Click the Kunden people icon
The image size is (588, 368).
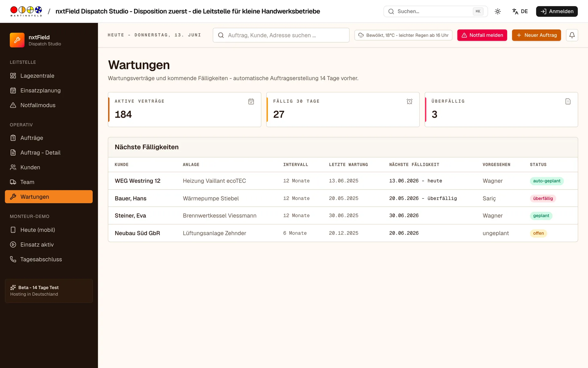(x=13, y=167)
